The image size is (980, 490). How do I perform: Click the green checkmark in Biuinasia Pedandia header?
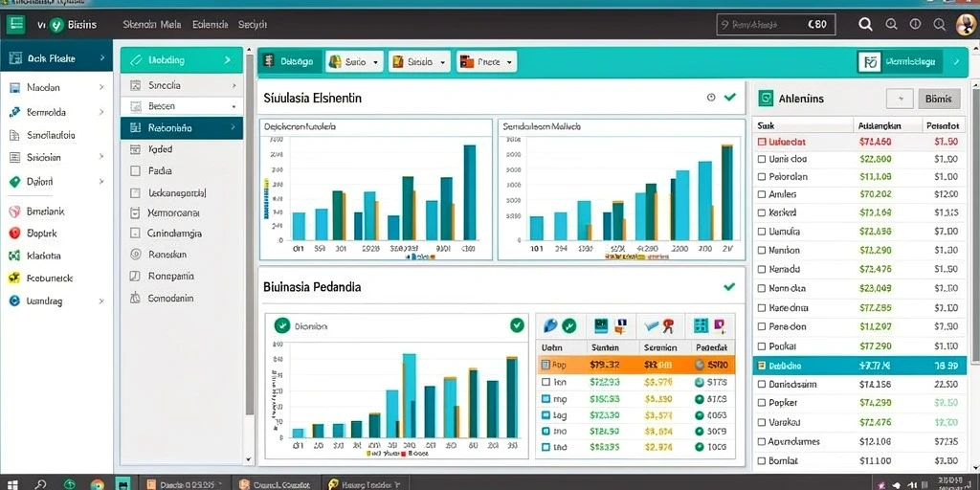[x=728, y=287]
